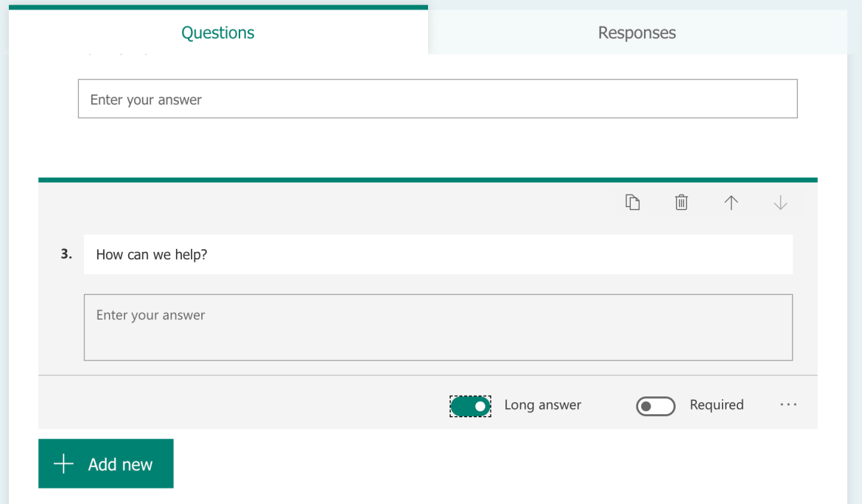Click the 'Long answer' label text
The width and height of the screenshot is (862, 504).
(x=543, y=405)
